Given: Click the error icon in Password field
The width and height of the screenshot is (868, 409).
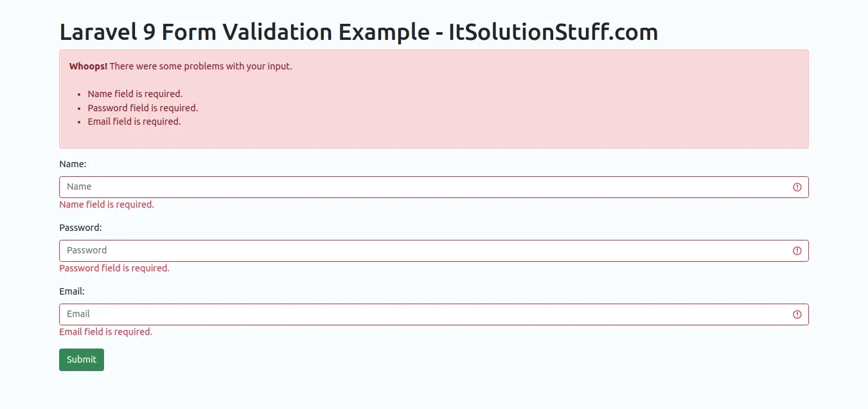Looking at the screenshot, I should click(x=797, y=251).
